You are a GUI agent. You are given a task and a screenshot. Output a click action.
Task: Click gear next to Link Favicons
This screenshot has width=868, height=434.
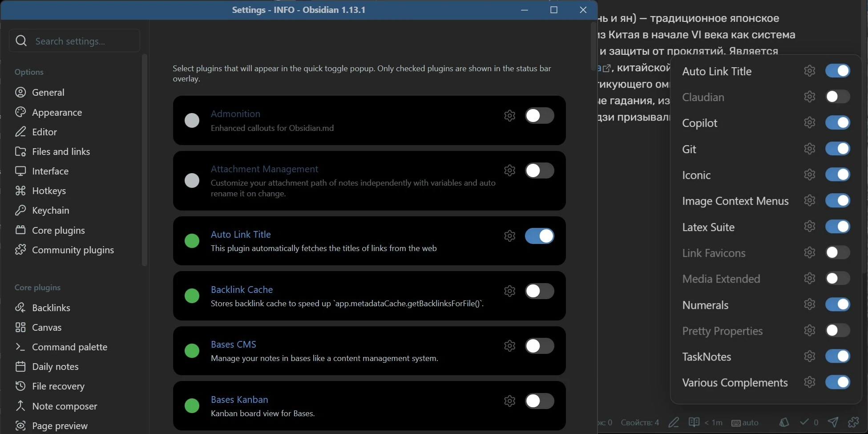810,252
